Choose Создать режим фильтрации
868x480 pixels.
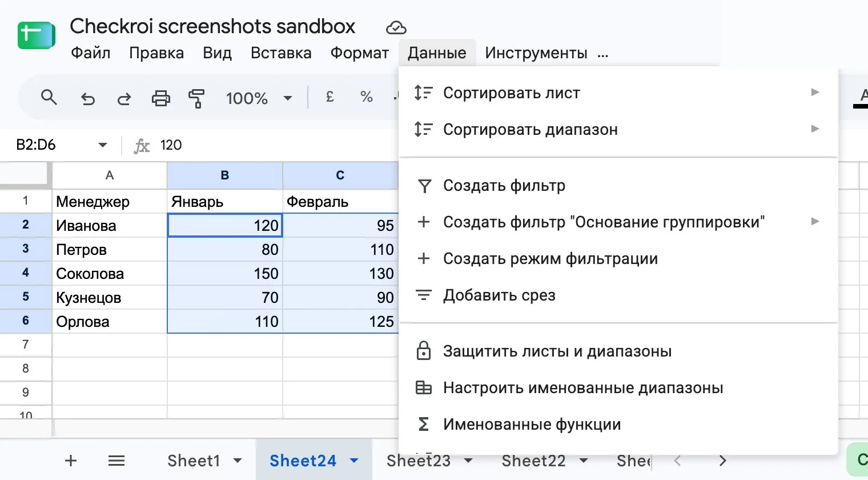click(618, 258)
